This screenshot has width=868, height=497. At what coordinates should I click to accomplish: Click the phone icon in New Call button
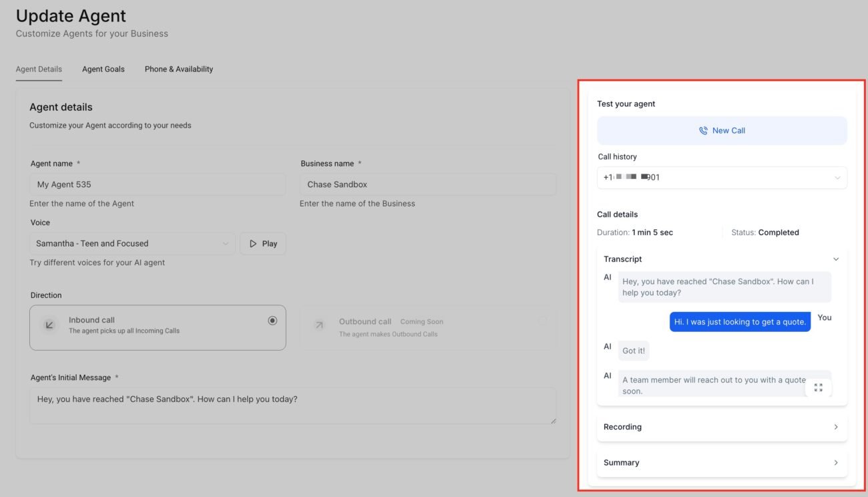click(702, 130)
